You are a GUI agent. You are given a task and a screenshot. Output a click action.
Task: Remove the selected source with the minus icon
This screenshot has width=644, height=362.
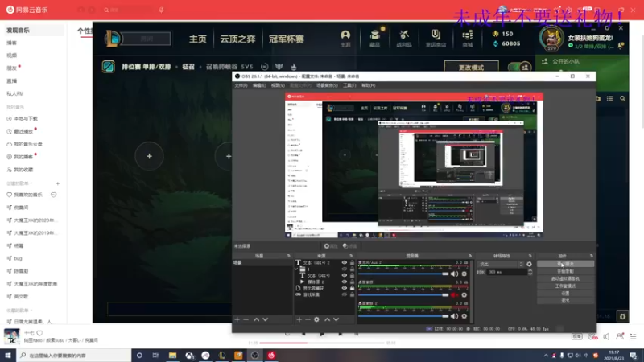(308, 319)
